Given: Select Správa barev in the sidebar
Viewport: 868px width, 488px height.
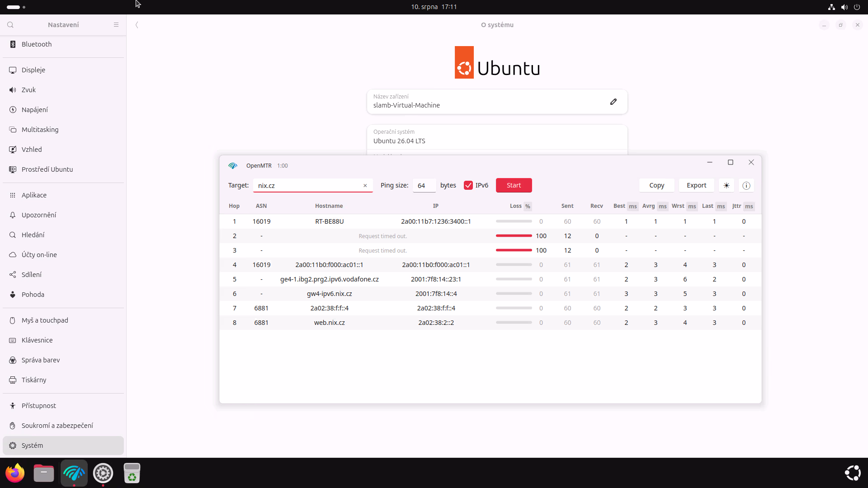Looking at the screenshot, I should (63, 360).
